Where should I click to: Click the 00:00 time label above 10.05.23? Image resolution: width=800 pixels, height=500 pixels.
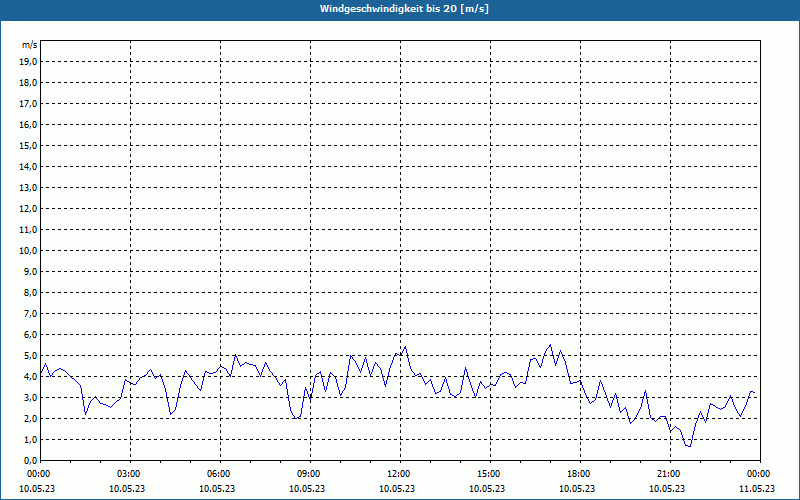tap(38, 474)
